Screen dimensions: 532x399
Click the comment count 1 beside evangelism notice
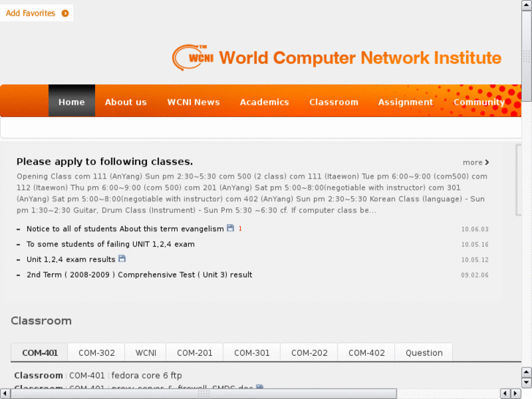point(240,228)
